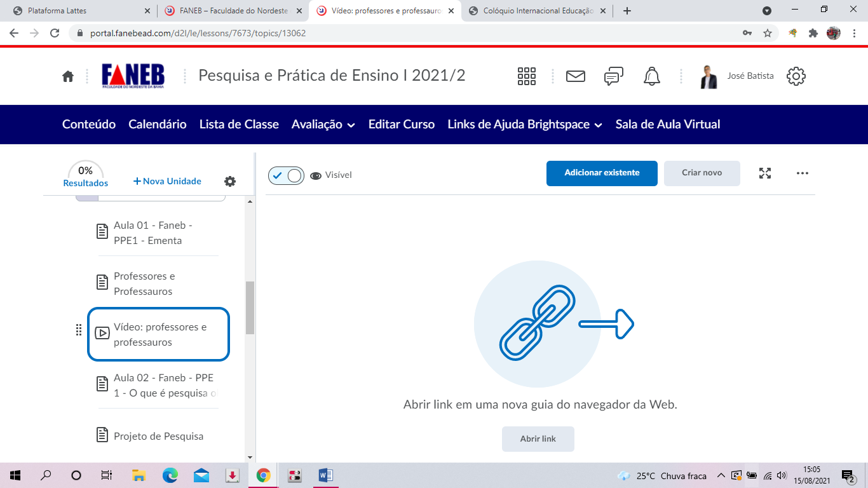Expand Links de Ajuda Brightspace dropdown
The height and width of the screenshot is (488, 868).
(x=525, y=125)
